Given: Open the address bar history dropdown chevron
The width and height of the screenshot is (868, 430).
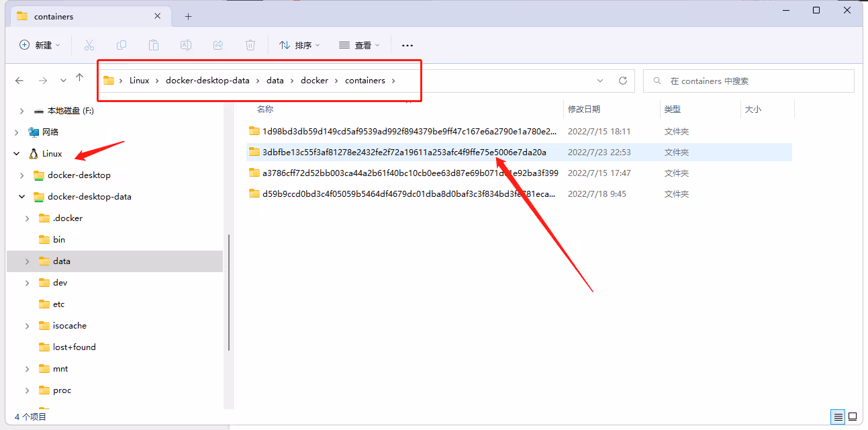Looking at the screenshot, I should 600,81.
